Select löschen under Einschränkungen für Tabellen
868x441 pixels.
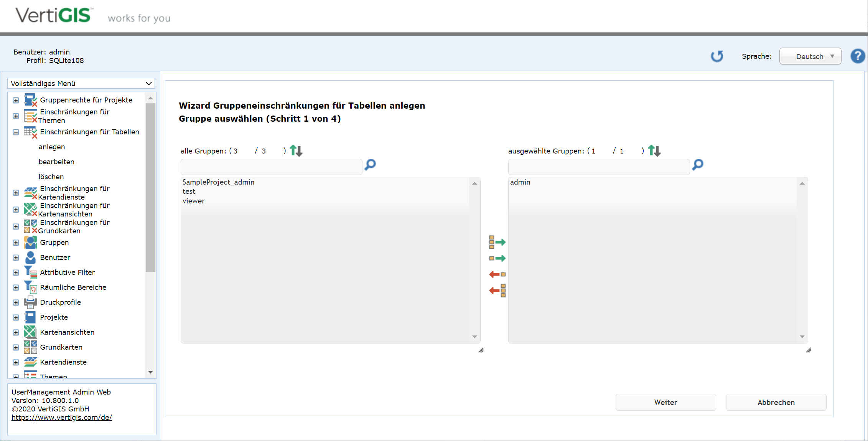51,177
